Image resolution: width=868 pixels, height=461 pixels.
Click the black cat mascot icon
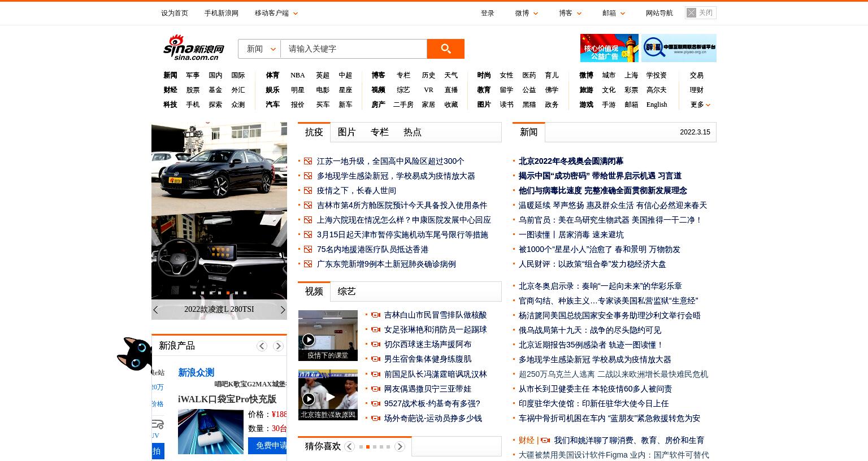click(x=134, y=354)
